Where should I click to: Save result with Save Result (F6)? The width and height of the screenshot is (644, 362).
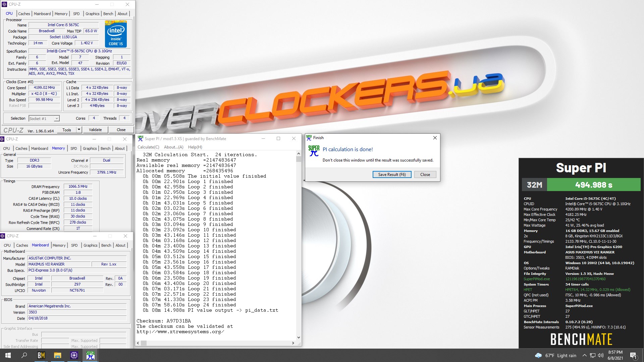[x=392, y=174]
